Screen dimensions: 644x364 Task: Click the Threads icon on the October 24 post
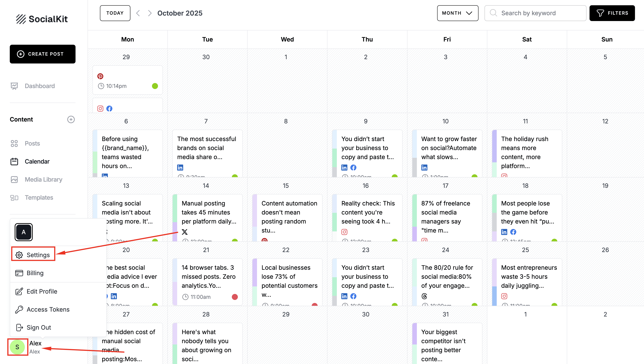pos(424,296)
